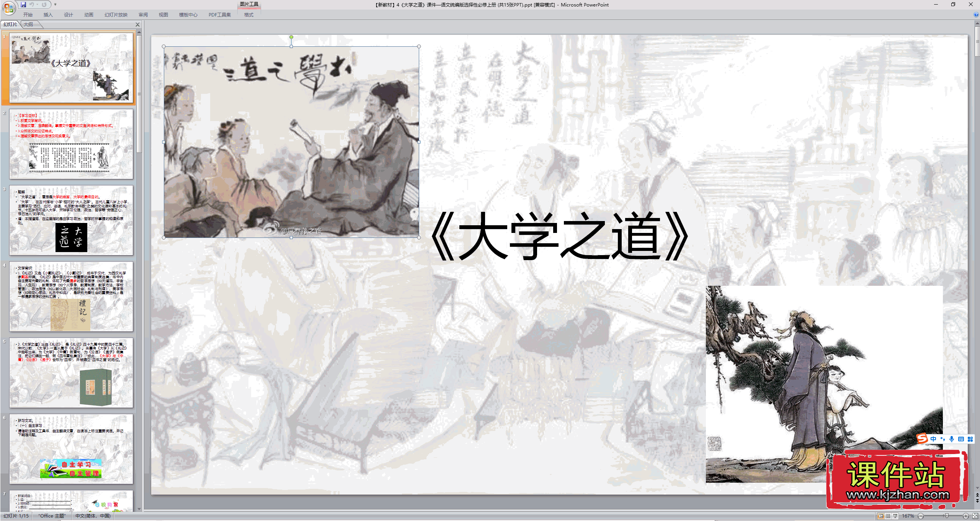Image resolution: width=980 pixels, height=521 pixels.
Task: Open Sogou toolbox grid icon
Action: [970, 439]
